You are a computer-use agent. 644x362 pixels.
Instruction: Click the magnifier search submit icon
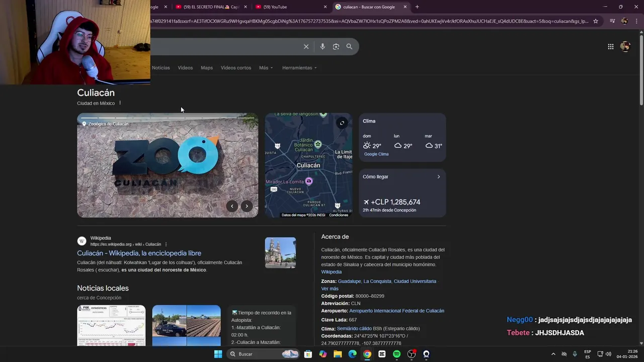click(x=349, y=46)
